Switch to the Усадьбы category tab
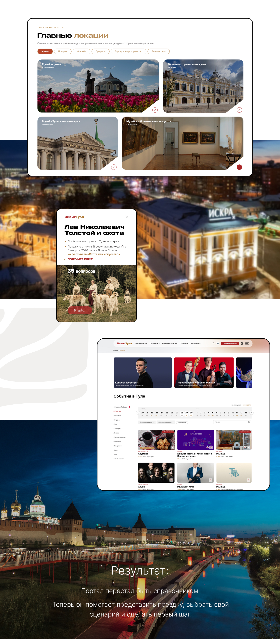 tap(81, 51)
